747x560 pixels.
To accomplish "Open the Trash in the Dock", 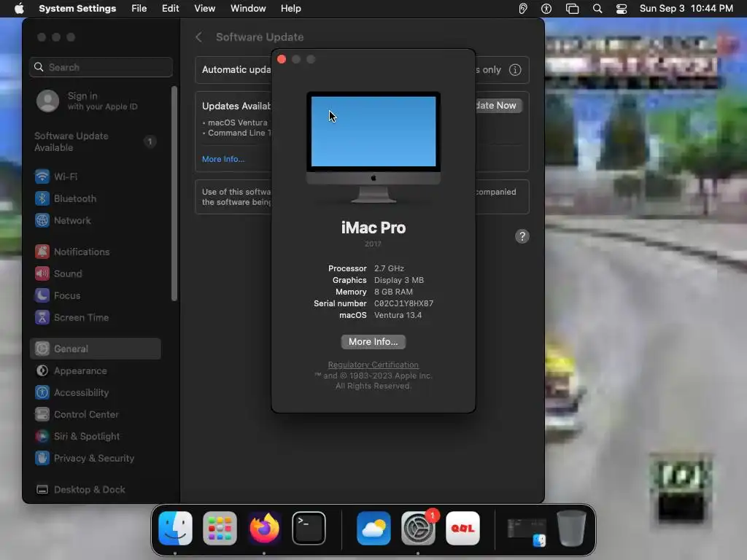I will (571, 528).
